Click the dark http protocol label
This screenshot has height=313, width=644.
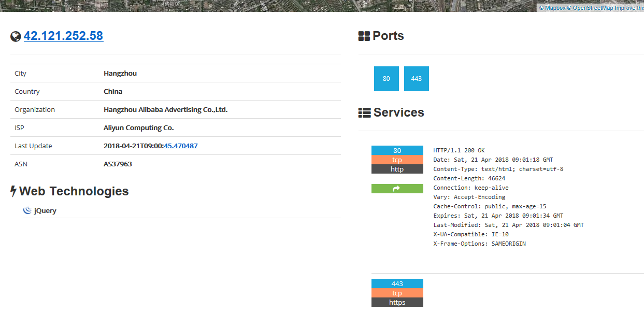(397, 169)
